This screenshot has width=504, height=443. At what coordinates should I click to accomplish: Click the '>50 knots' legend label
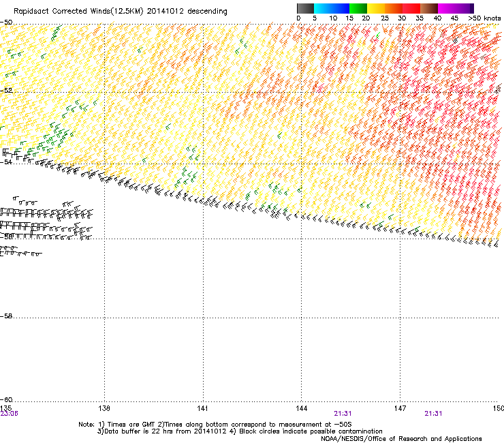(x=484, y=18)
